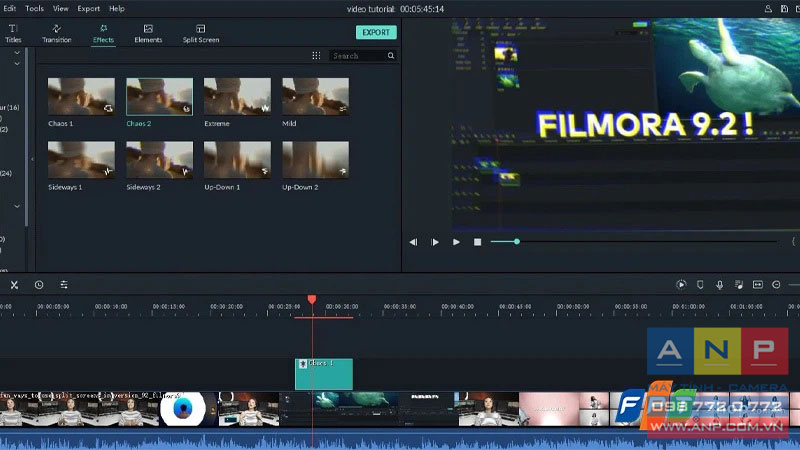Open the View menu
The width and height of the screenshot is (800, 450).
point(60,9)
